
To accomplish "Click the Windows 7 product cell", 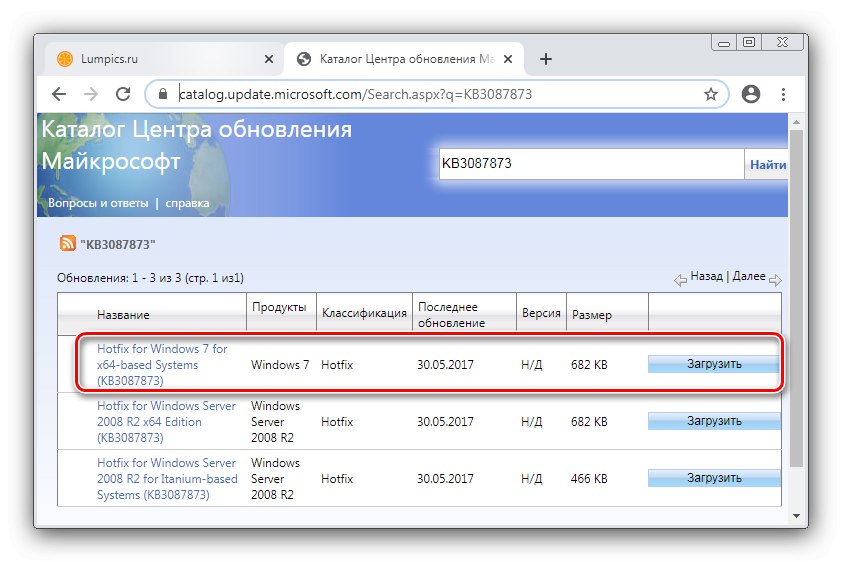I will click(280, 364).
